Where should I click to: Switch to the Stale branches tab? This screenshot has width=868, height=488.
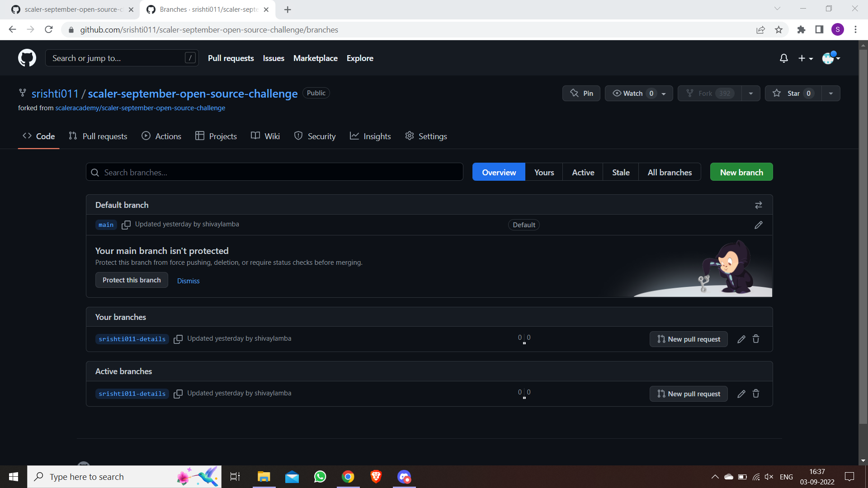[620, 172]
